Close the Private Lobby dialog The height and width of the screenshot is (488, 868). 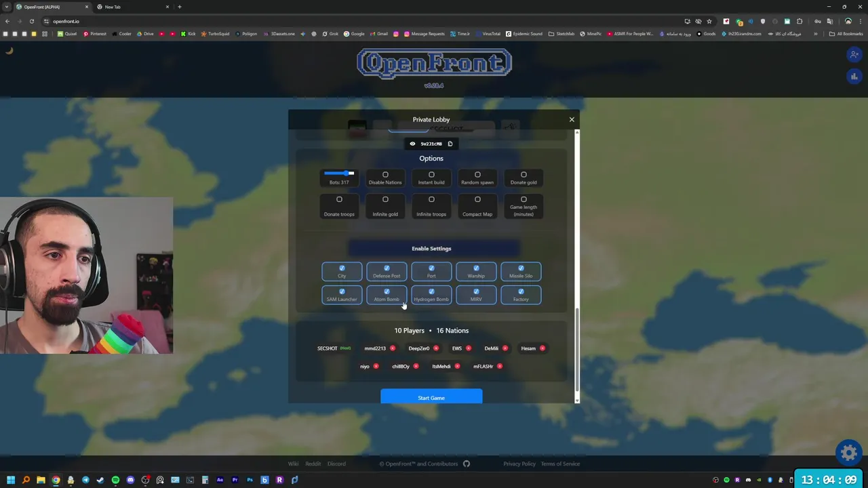572,119
